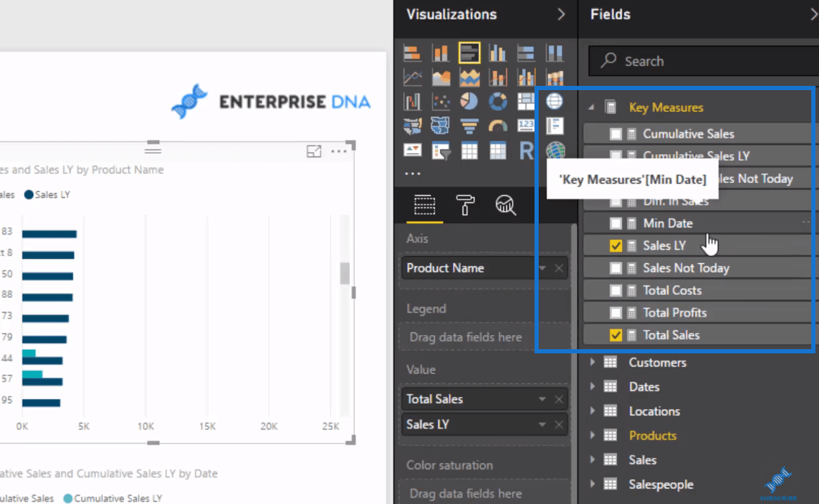
Task: Expand the Locations table
Action: tap(592, 410)
